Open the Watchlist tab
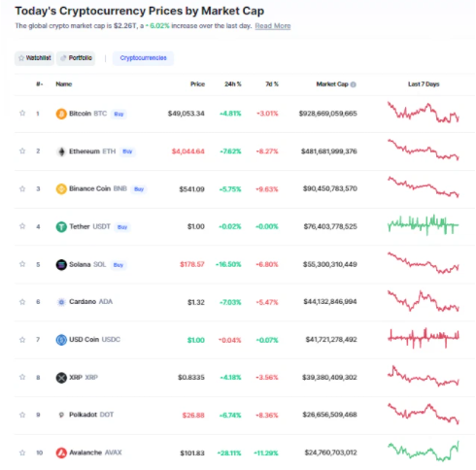476x470 pixels. [x=34, y=58]
